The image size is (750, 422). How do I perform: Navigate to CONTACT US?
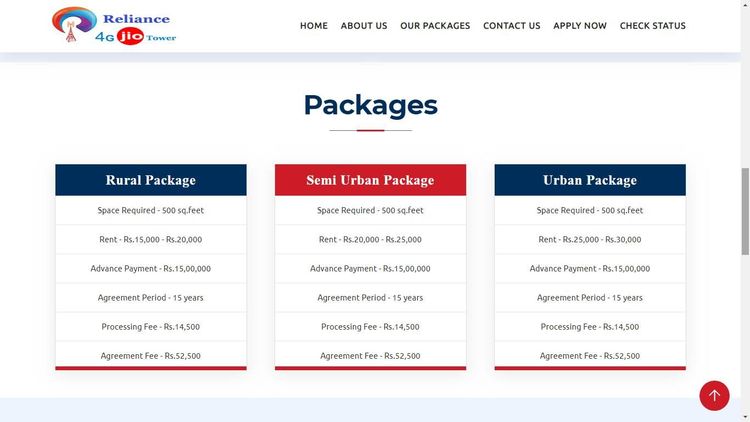[x=511, y=26]
